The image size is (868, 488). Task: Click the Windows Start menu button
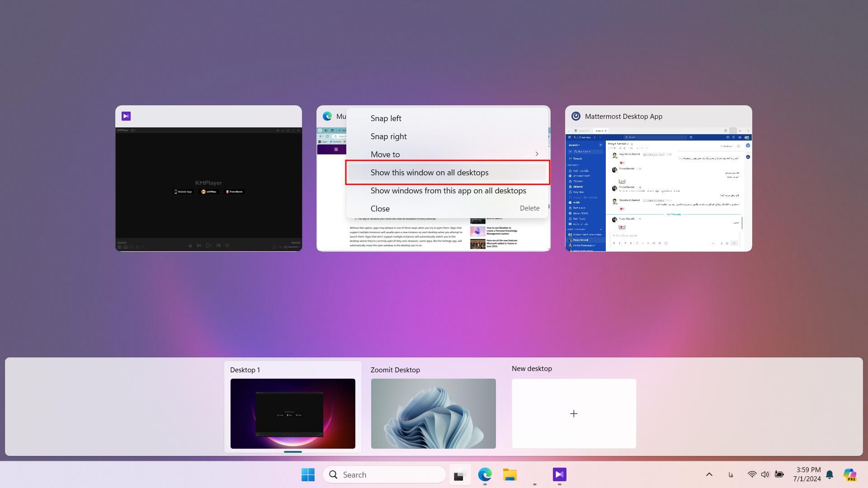point(307,474)
